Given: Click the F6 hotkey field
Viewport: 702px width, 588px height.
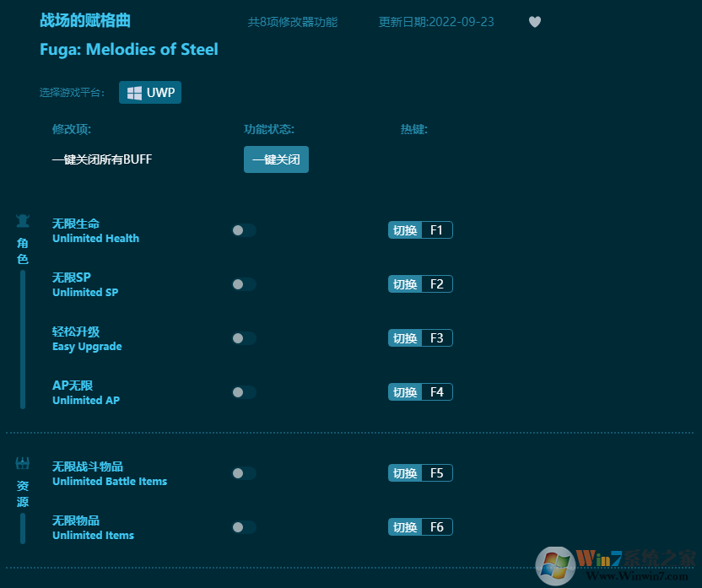Looking at the screenshot, I should point(437,527).
